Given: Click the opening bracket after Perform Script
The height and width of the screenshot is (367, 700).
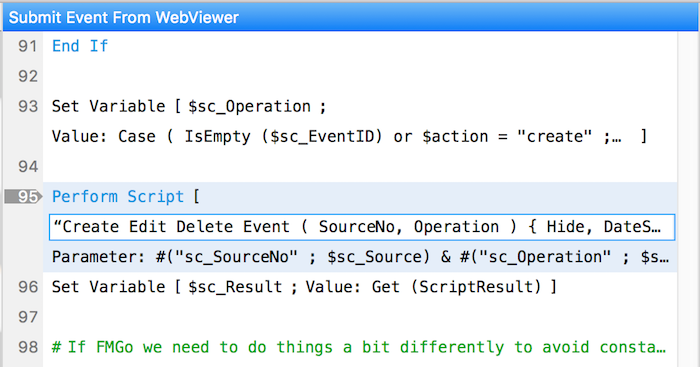Looking at the screenshot, I should coord(196,196).
